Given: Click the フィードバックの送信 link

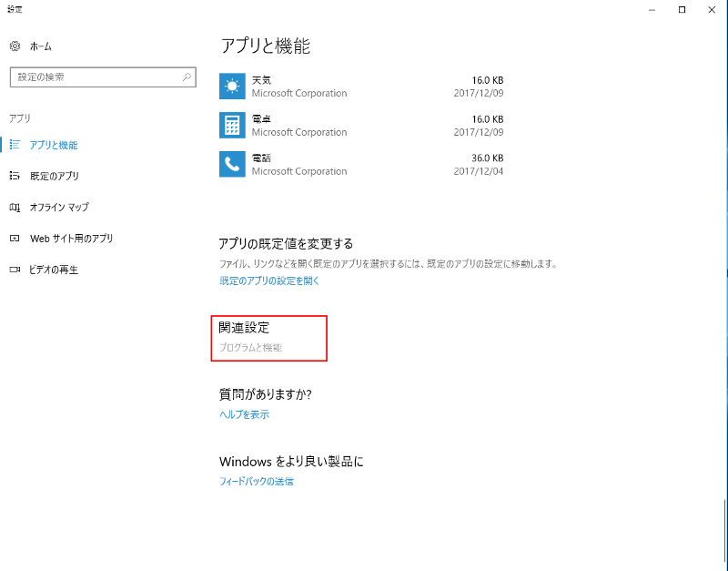Looking at the screenshot, I should 257,482.
